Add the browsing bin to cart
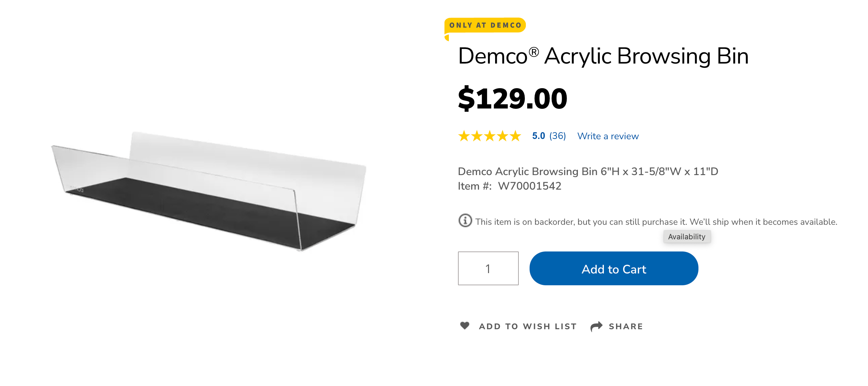This screenshot has height=386, width=868. (614, 268)
